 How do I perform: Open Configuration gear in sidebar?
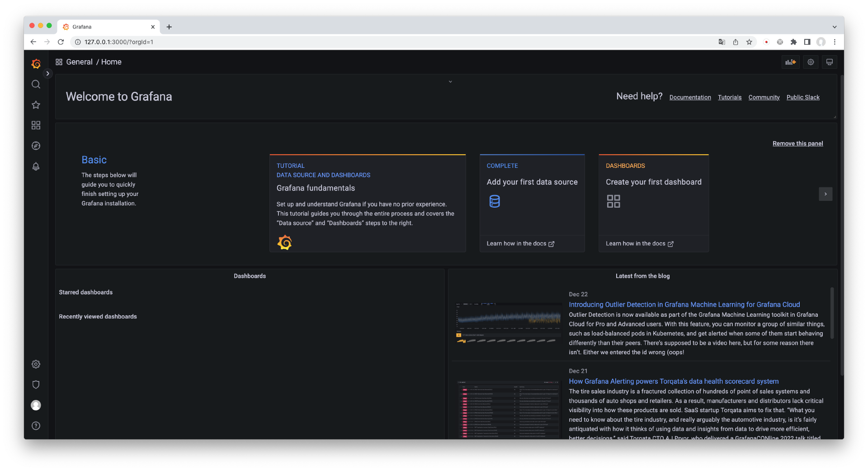(36, 364)
